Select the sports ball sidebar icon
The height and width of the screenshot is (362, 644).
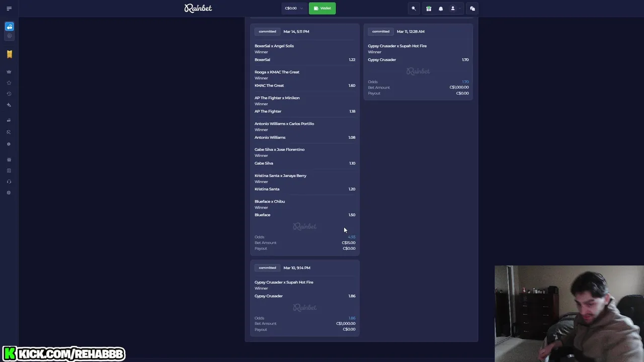9,36
